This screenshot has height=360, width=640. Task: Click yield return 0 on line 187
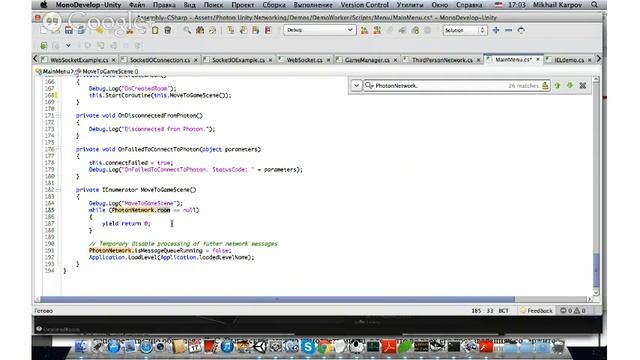click(126, 224)
